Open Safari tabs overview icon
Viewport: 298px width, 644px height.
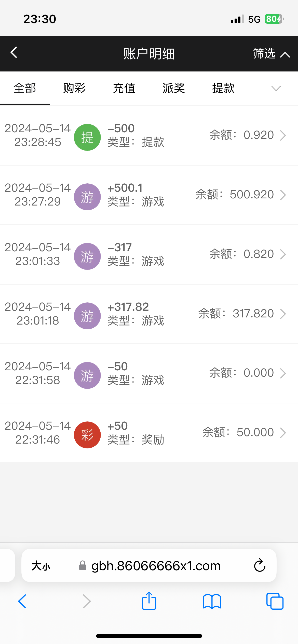pyautogui.click(x=275, y=601)
